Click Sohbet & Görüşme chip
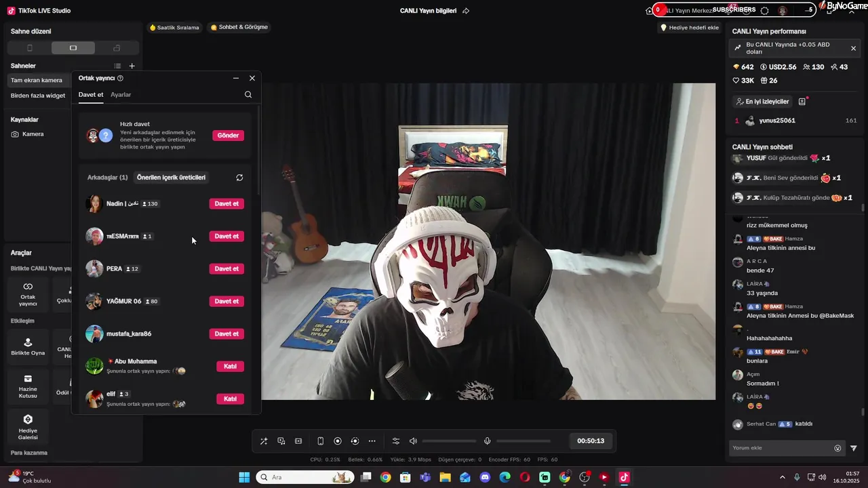Image resolution: width=868 pixels, height=488 pixels. [x=239, y=28]
